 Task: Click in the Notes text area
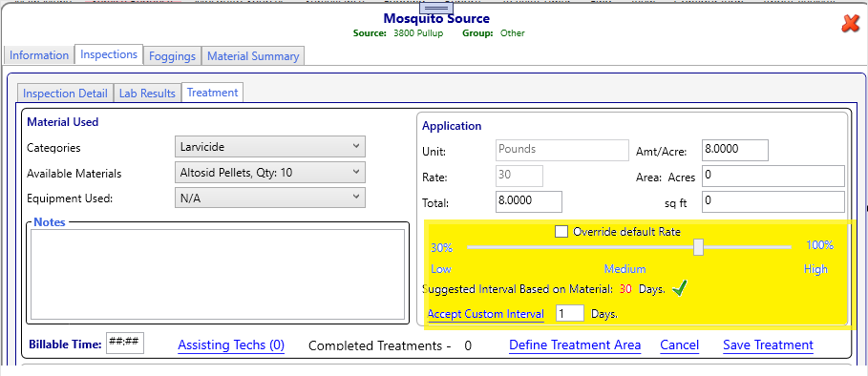tap(218, 274)
